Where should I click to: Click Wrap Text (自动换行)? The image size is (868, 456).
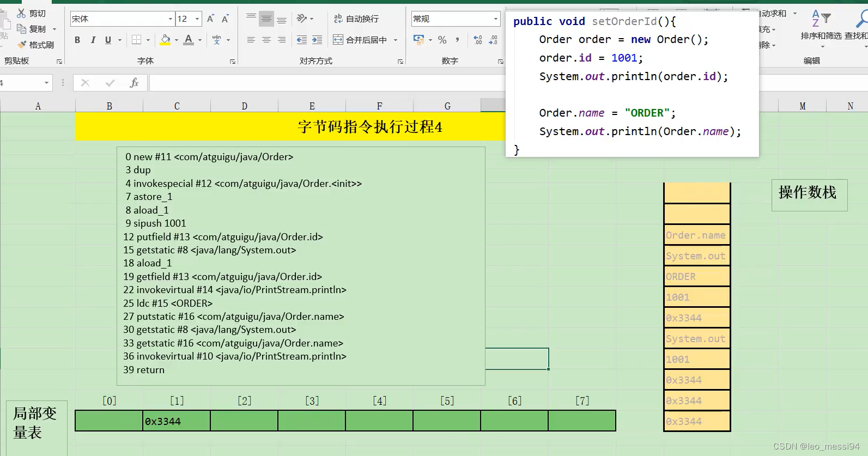tap(356, 19)
